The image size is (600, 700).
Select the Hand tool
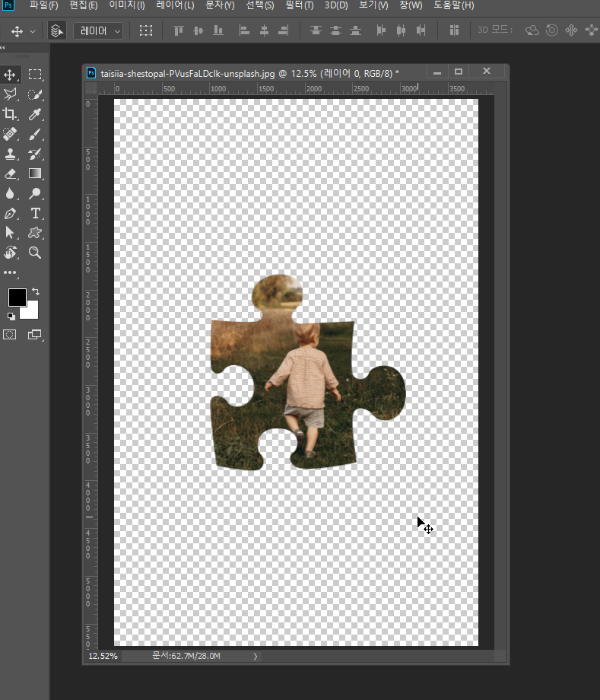(x=10, y=253)
